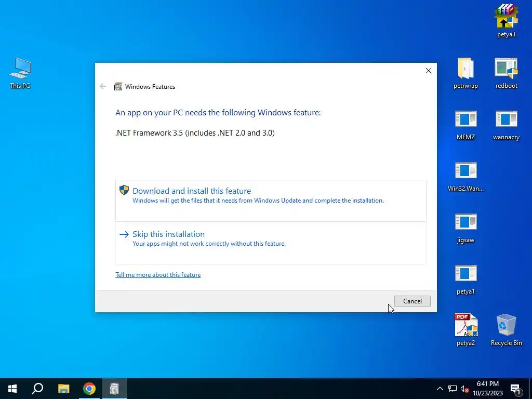Open the Windows Start menu

tap(12, 389)
